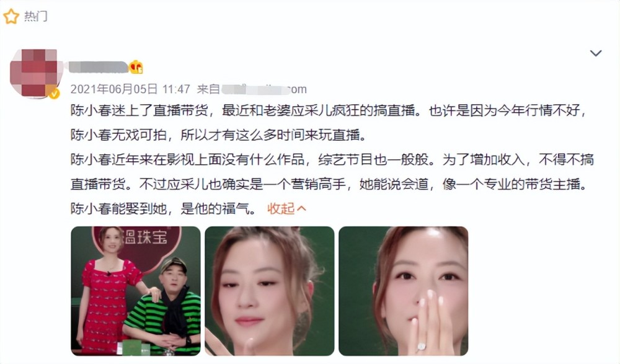
Task: Click the yellow verified badge on avatar
Action: point(54,94)
